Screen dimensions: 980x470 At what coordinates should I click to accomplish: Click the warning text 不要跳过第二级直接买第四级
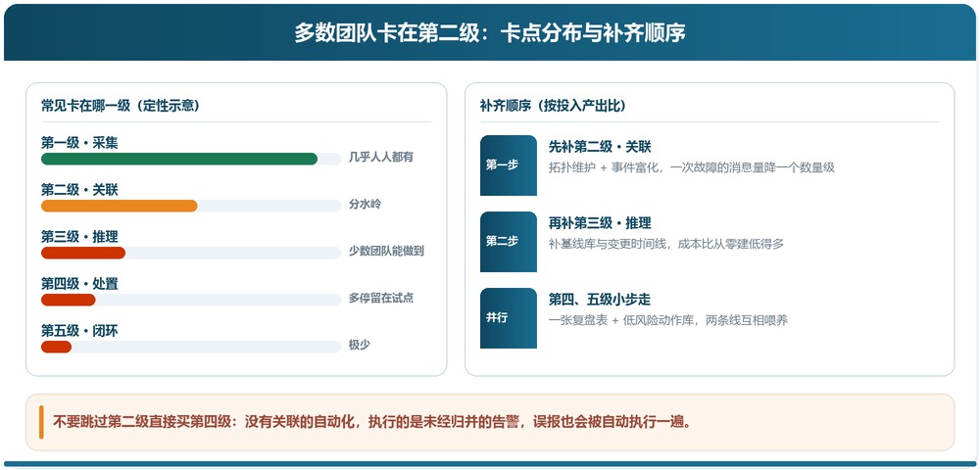tap(372, 422)
